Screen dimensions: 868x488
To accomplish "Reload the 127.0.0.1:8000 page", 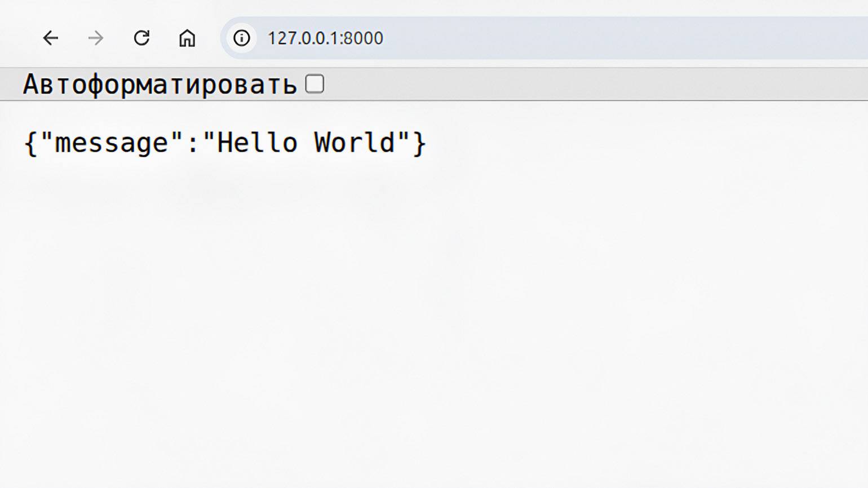I will pos(141,38).
